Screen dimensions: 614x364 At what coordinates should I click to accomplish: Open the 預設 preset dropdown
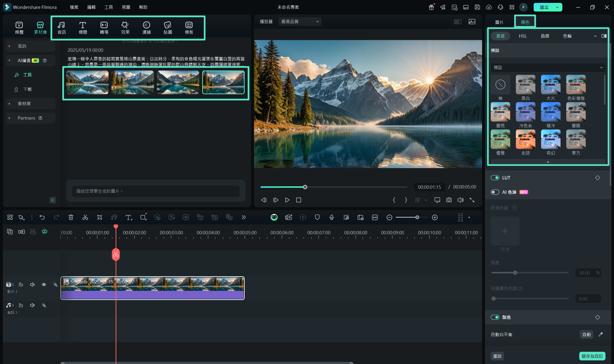548,67
